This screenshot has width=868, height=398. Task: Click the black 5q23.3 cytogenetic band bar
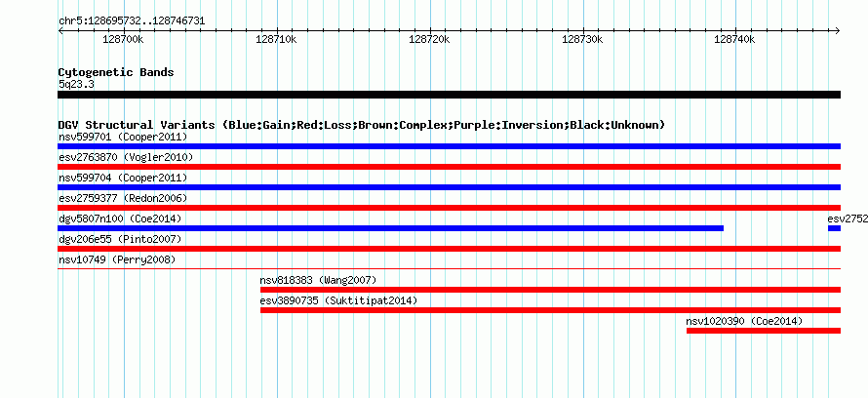point(449,95)
